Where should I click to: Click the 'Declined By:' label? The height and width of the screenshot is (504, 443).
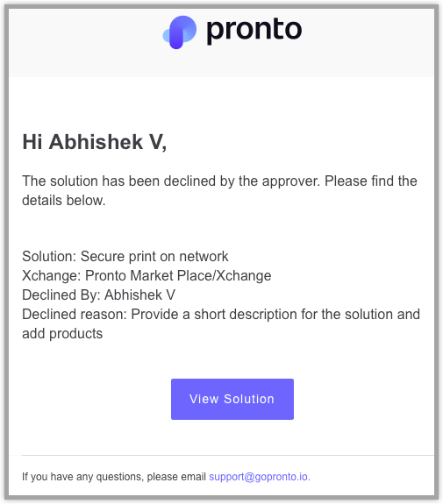click(61, 295)
